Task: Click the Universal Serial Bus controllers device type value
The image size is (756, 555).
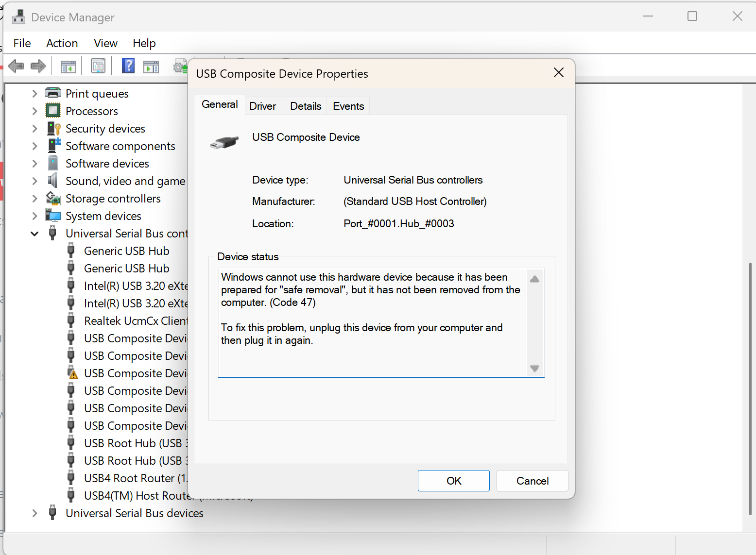Action: pos(413,180)
